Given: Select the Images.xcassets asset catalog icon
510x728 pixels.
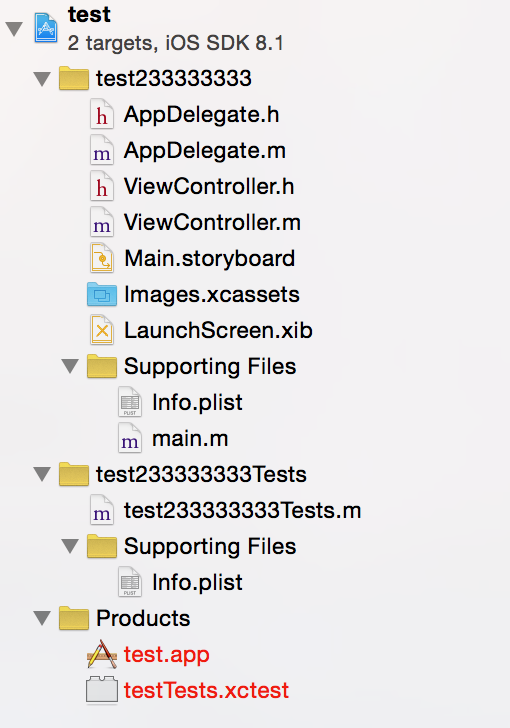Looking at the screenshot, I should click(x=102, y=294).
